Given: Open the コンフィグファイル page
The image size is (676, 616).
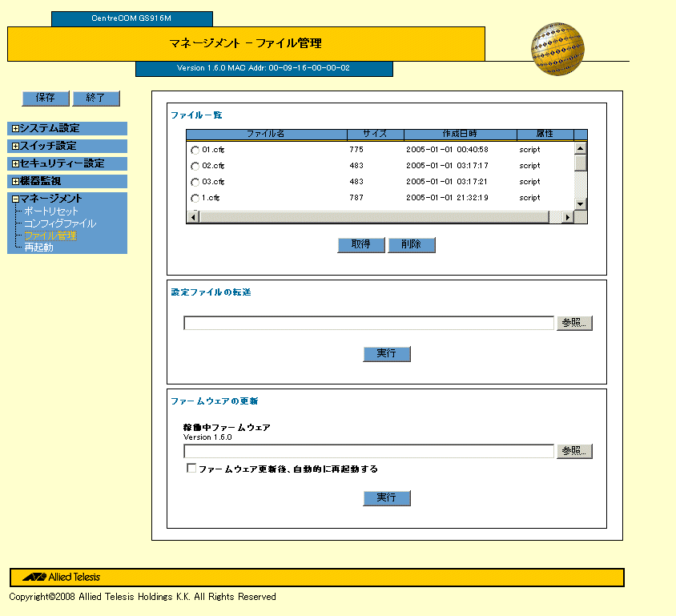Looking at the screenshot, I should (59, 223).
